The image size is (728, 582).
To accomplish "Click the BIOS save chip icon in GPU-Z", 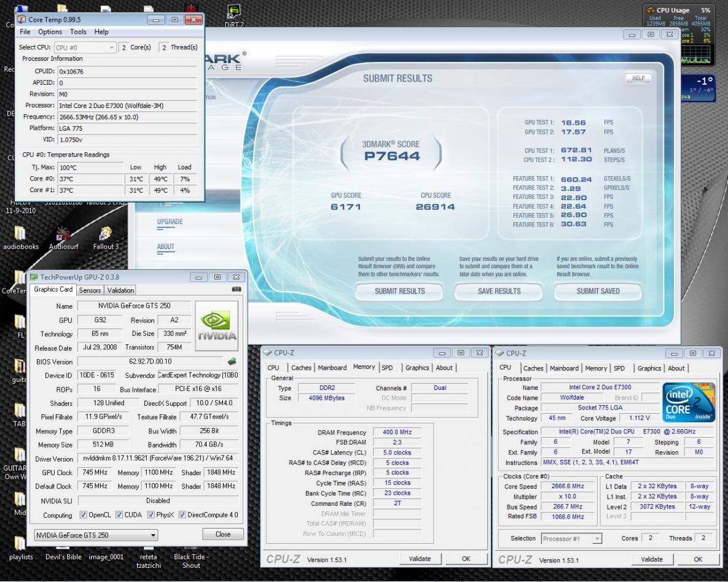I will point(232,361).
